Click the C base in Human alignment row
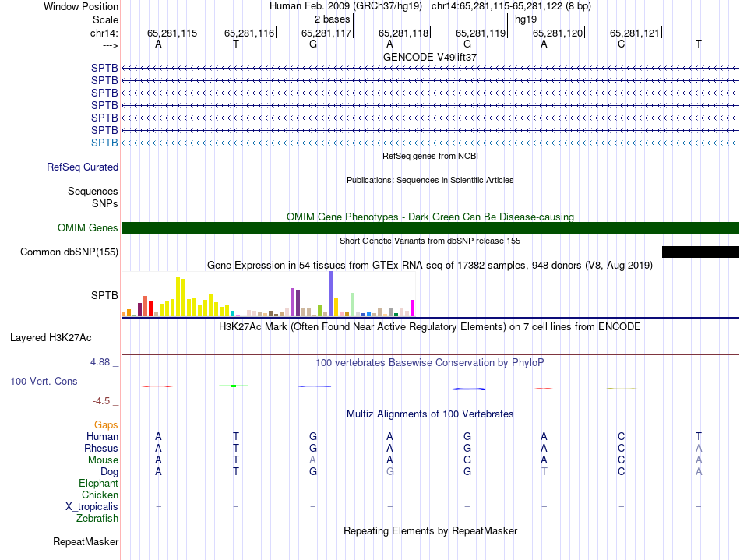740x560 pixels. (x=621, y=436)
